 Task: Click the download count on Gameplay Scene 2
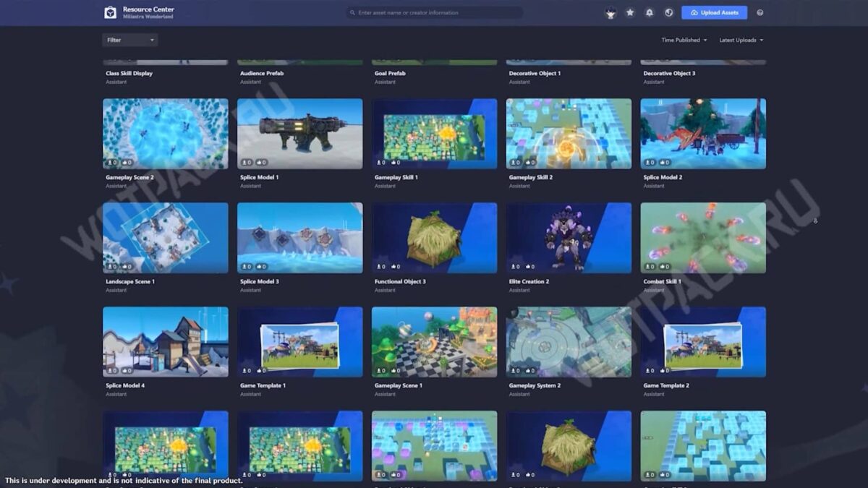111,163
